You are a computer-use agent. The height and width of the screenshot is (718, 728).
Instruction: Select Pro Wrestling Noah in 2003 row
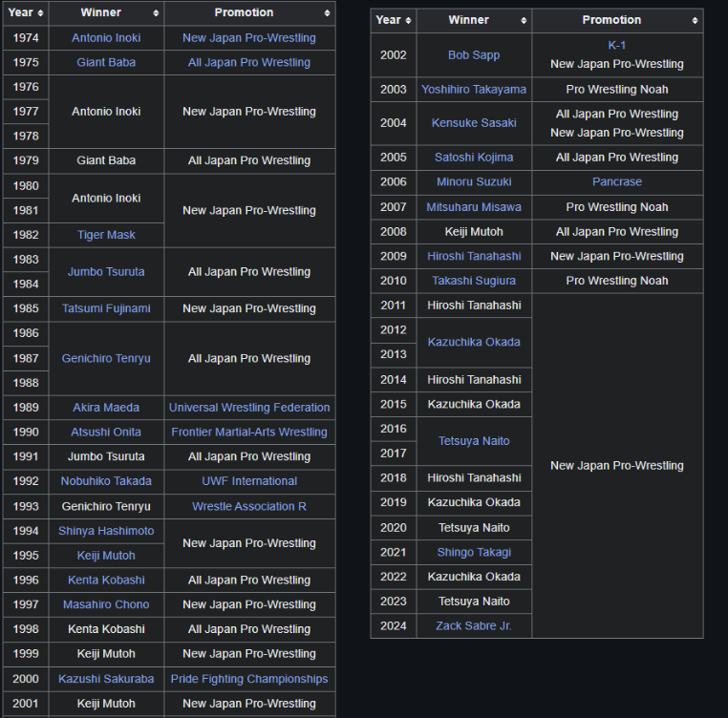point(616,90)
